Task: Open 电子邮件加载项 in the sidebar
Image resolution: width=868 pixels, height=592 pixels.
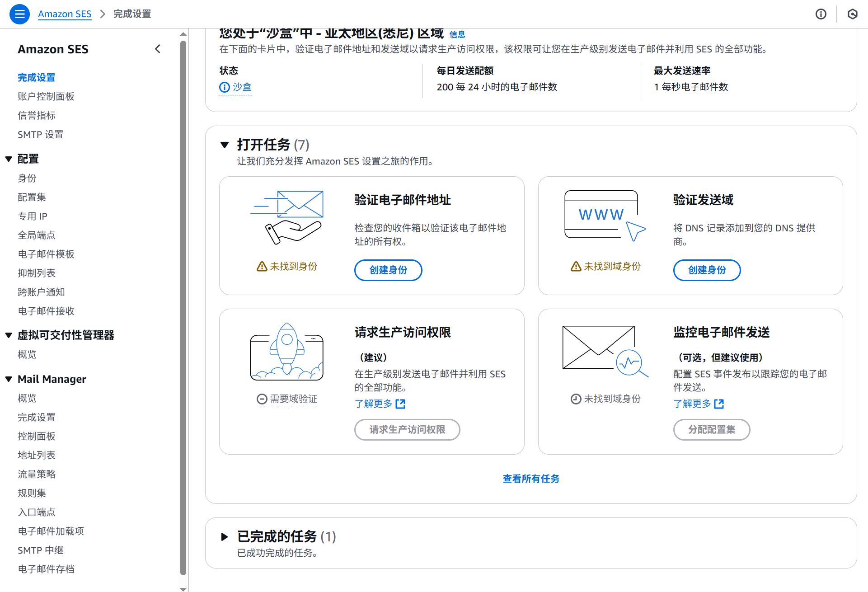Action: pyautogui.click(x=51, y=531)
